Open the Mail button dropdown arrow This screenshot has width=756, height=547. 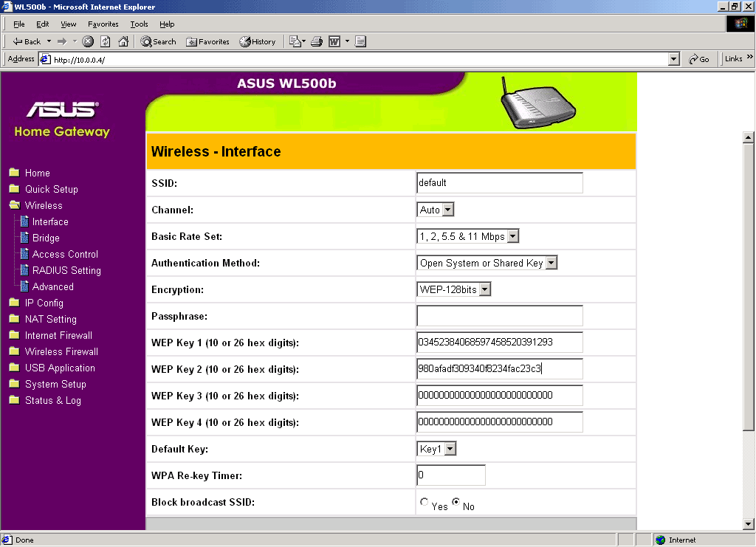point(303,41)
